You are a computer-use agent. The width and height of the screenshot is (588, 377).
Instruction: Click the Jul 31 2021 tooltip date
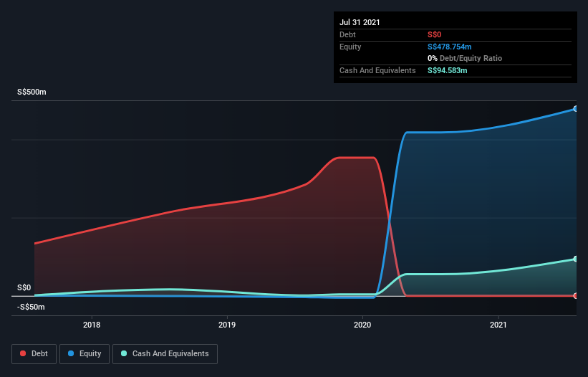tap(360, 22)
